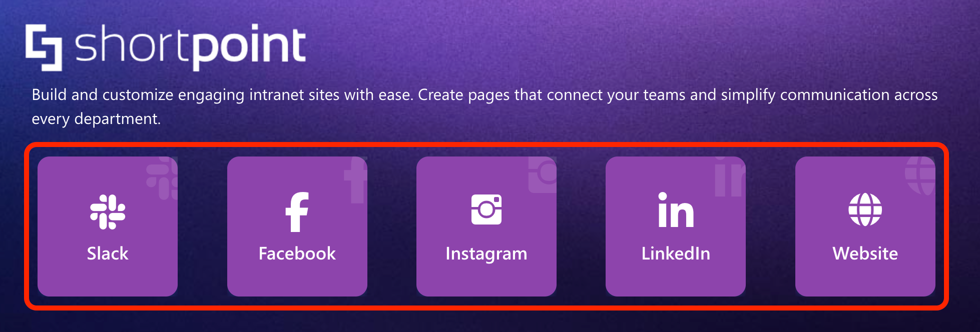Click the ShortPoint bracket logo mark
Image resolution: width=980 pixels, height=332 pixels.
point(44,47)
